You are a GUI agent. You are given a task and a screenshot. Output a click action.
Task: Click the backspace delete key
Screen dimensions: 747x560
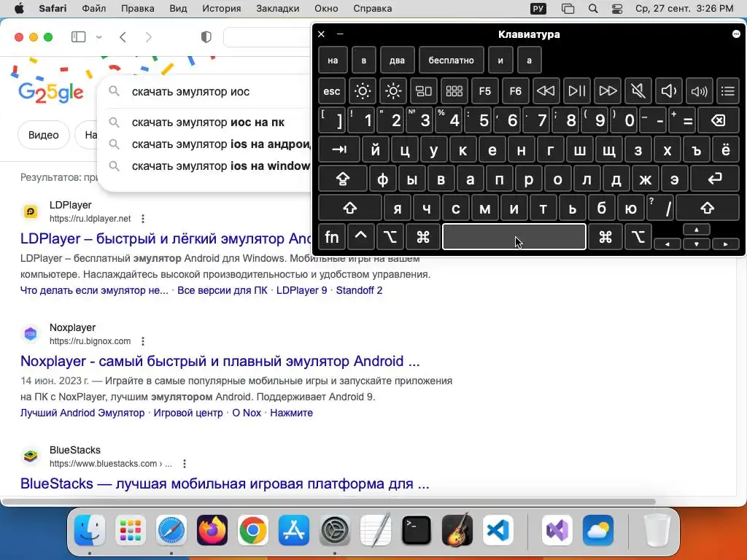719,120
